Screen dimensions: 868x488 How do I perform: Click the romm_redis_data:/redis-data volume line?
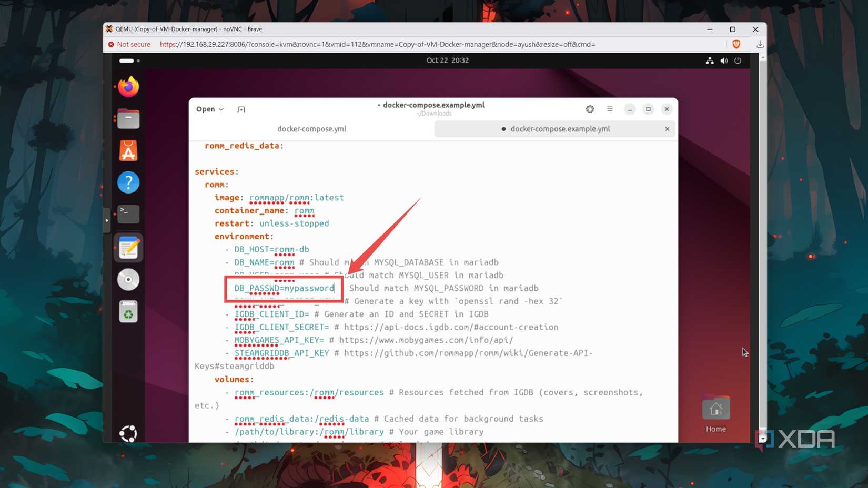point(301,419)
